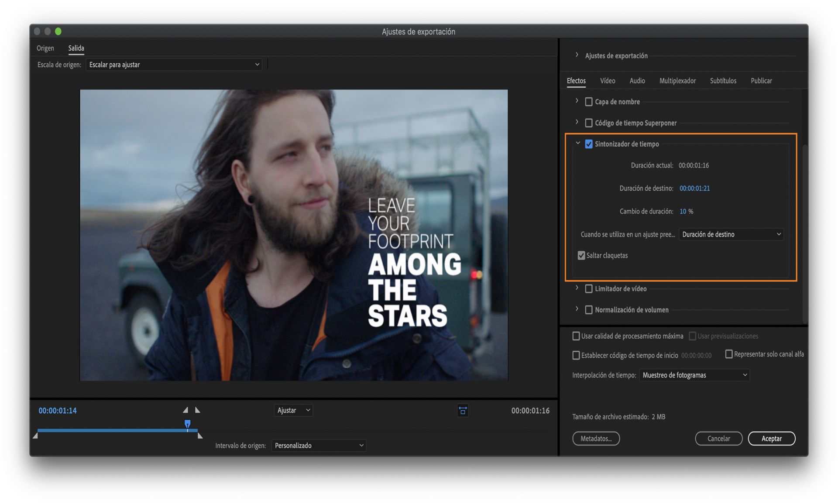
Task: Switch to the Vídeo tab
Action: pos(607,81)
